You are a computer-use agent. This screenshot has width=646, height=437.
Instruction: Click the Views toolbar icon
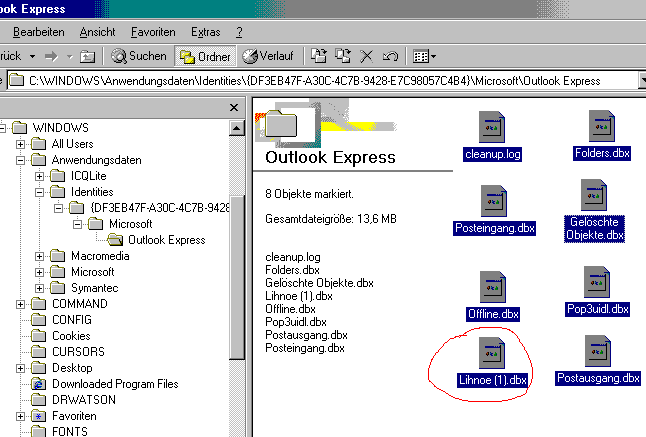(421, 56)
